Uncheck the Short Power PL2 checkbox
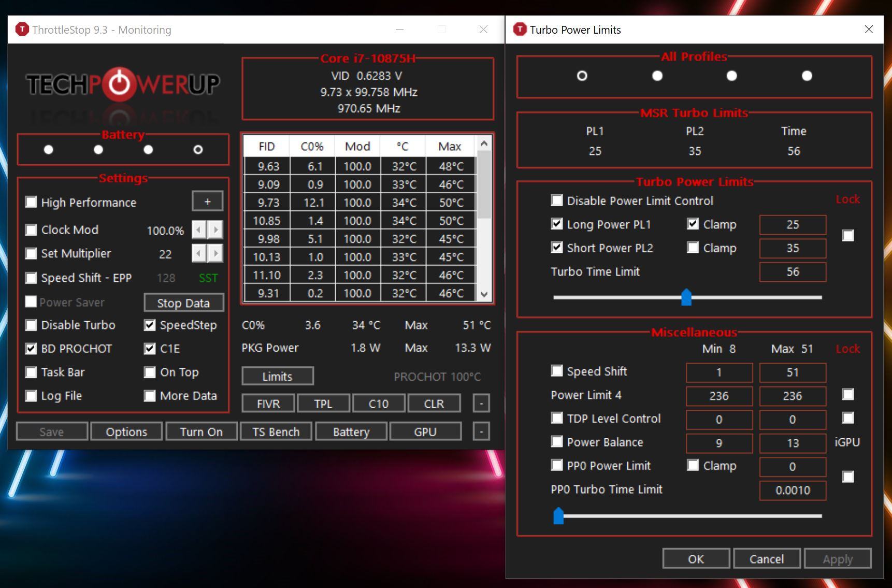The width and height of the screenshot is (892, 588). tap(557, 248)
